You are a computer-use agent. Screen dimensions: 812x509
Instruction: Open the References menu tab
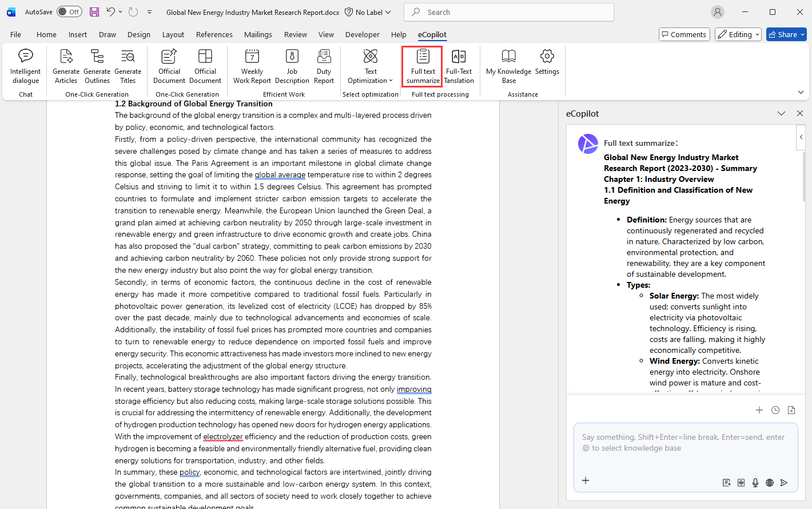click(x=214, y=34)
